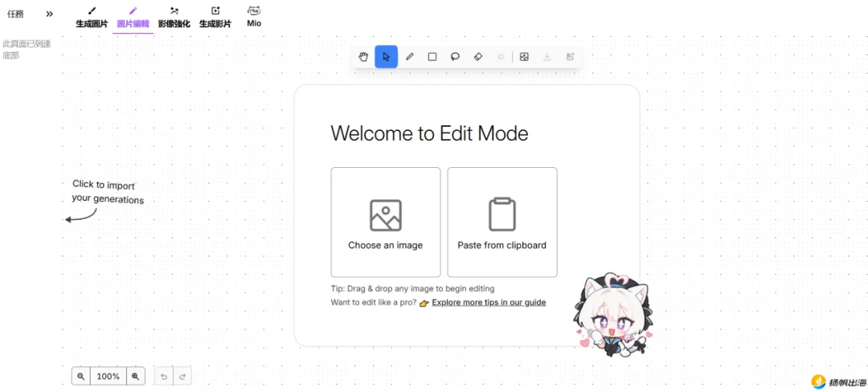The height and width of the screenshot is (392, 868).
Task: Click the image background tool icon
Action: pyautogui.click(x=524, y=57)
